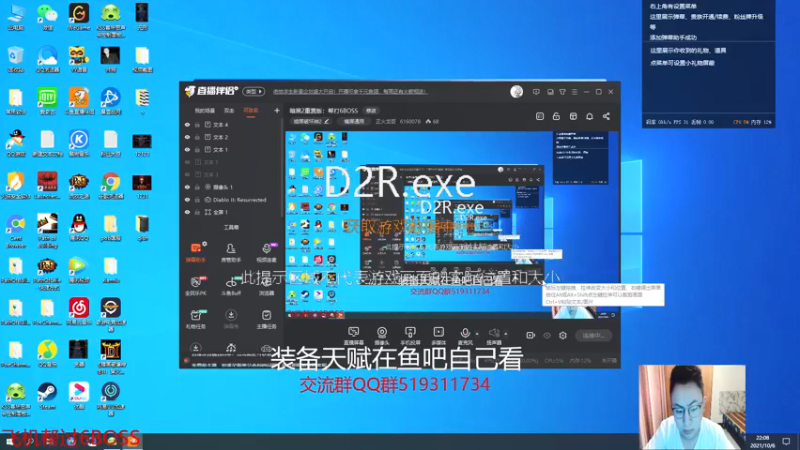Click the layer list scrollbar
800x450 pixels.
pos(282,168)
